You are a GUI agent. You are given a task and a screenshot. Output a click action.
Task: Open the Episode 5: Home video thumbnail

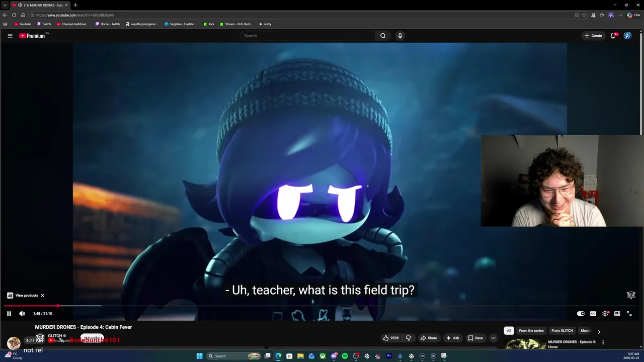tap(525, 344)
